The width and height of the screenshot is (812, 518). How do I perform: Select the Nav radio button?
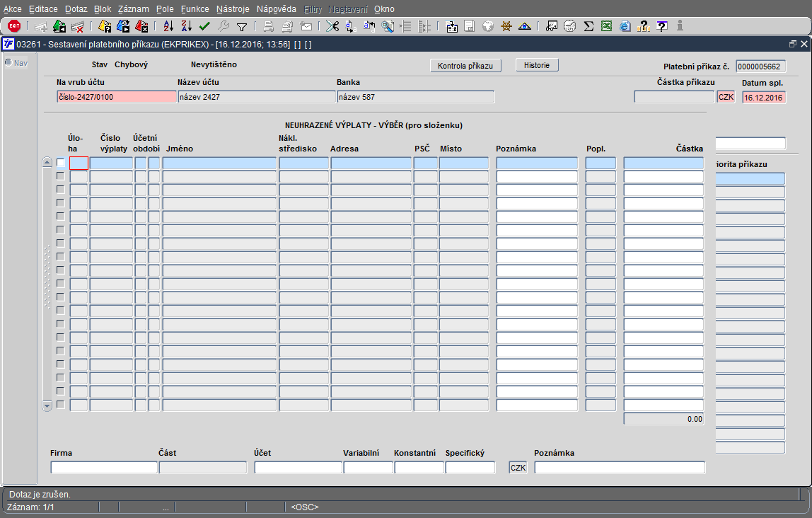point(8,63)
